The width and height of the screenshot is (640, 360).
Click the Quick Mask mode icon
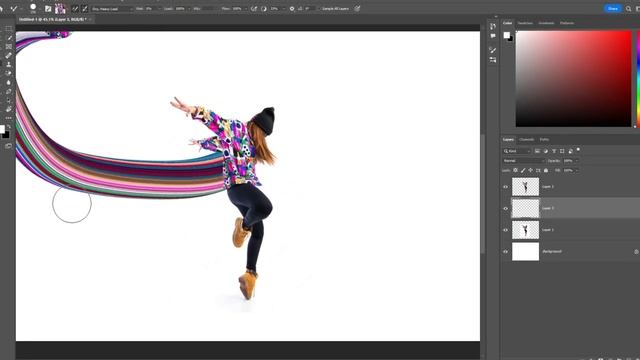pos(9,146)
